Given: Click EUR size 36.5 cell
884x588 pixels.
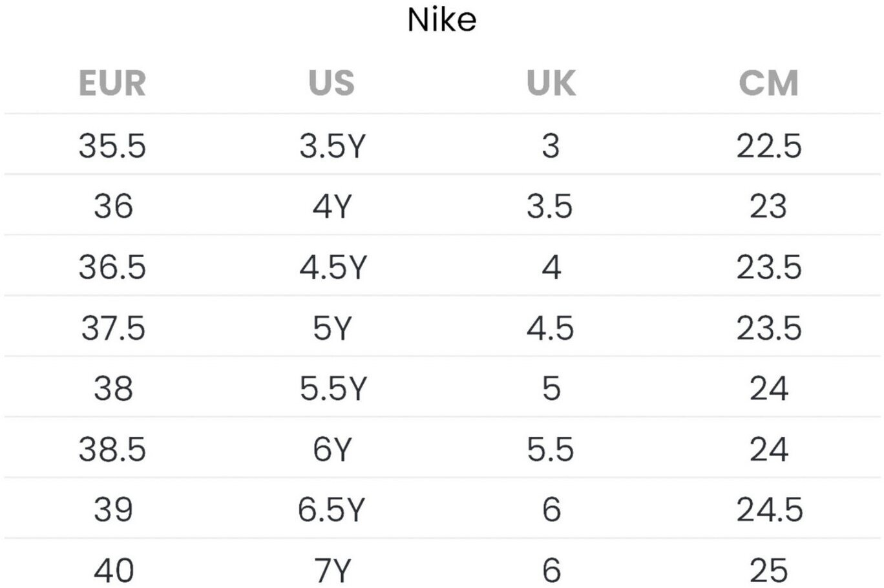Looking at the screenshot, I should (112, 267).
